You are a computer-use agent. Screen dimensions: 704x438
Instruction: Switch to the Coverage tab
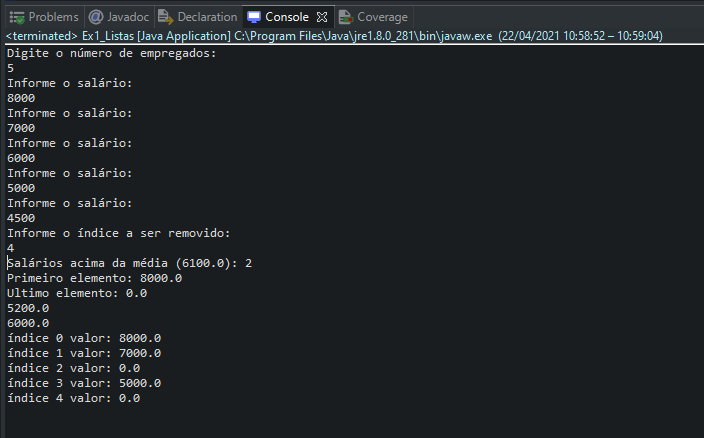[x=374, y=17]
